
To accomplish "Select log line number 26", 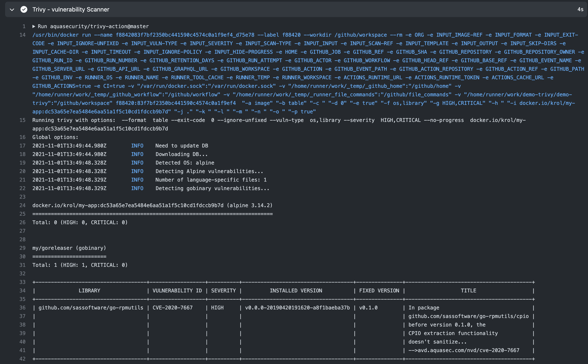I will point(22,222).
